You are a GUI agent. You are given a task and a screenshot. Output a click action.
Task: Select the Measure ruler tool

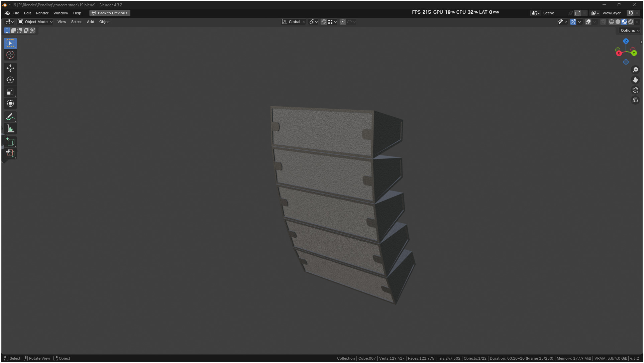(10, 129)
